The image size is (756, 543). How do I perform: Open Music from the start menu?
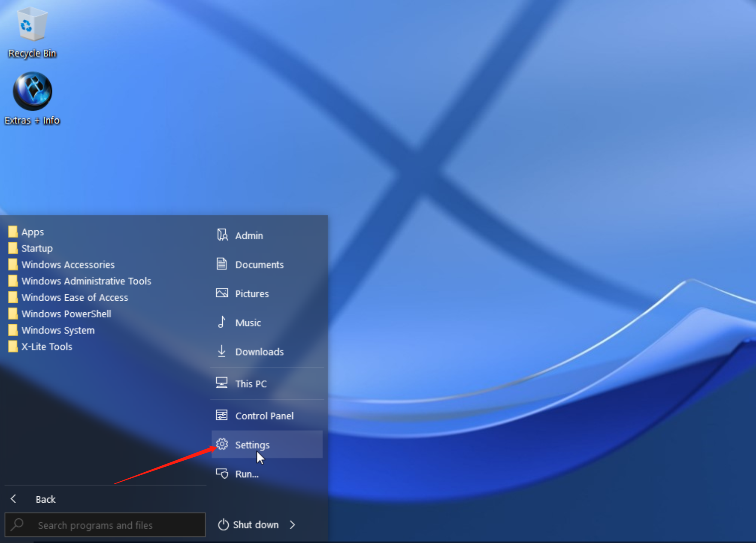coord(267,323)
